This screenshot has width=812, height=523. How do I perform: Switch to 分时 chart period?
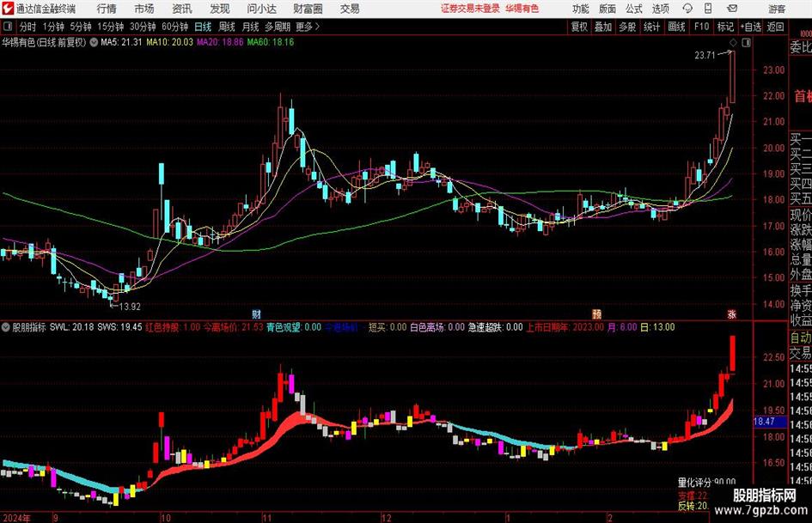pos(27,27)
